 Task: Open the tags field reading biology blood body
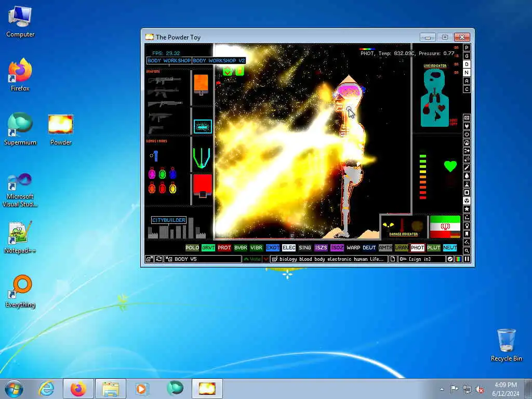(329, 259)
